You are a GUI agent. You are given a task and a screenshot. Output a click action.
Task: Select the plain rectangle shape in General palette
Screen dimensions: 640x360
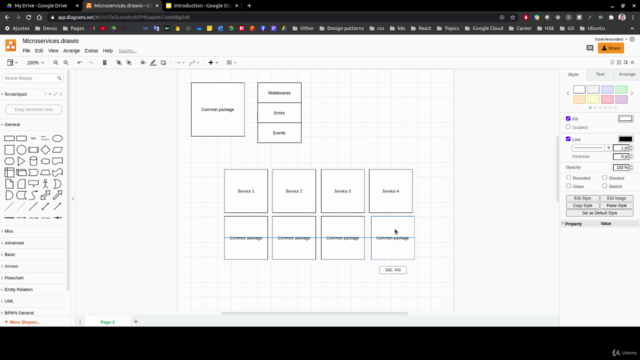pyautogui.click(x=9, y=138)
